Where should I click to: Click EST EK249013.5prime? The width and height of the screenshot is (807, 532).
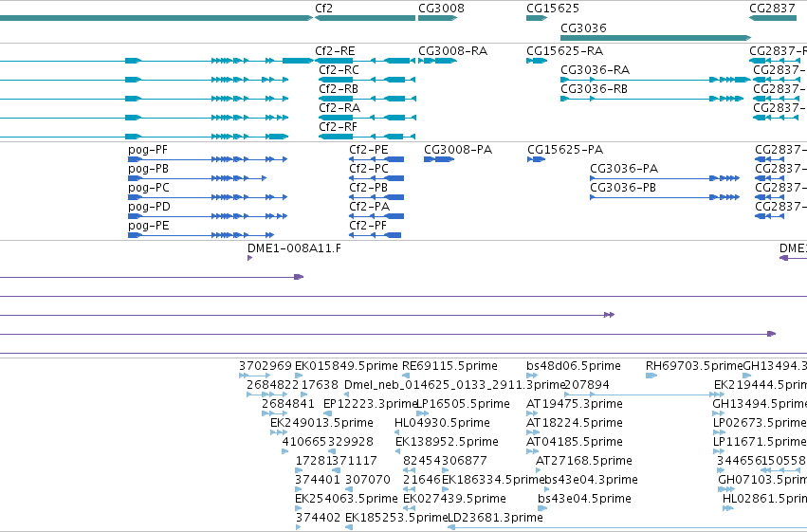click(279, 432)
